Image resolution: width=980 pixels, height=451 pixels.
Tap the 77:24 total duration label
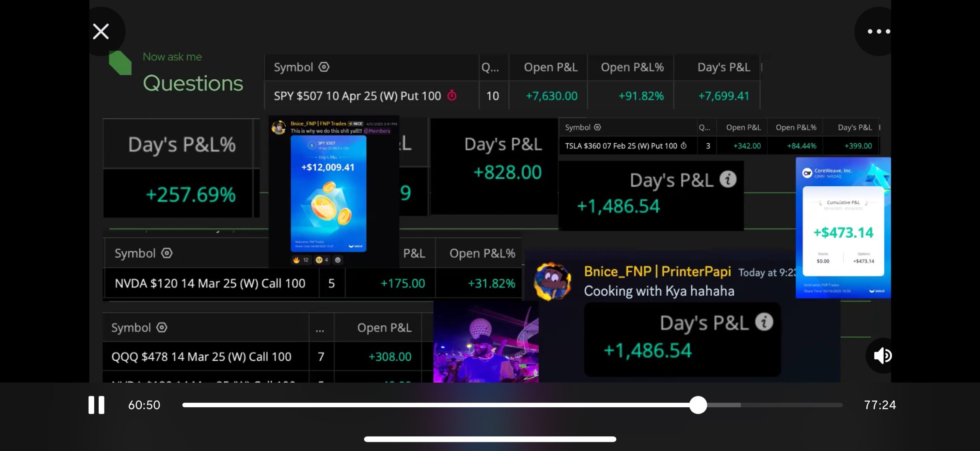pyautogui.click(x=880, y=405)
